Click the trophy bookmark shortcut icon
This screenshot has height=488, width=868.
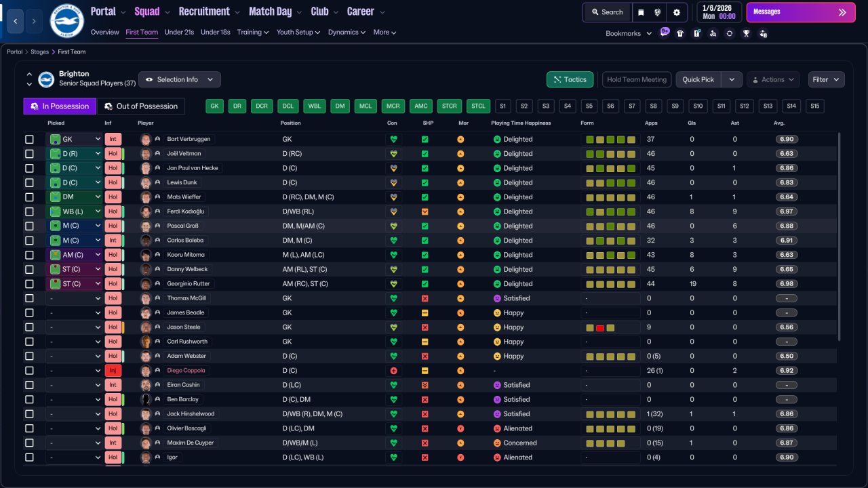pos(746,33)
